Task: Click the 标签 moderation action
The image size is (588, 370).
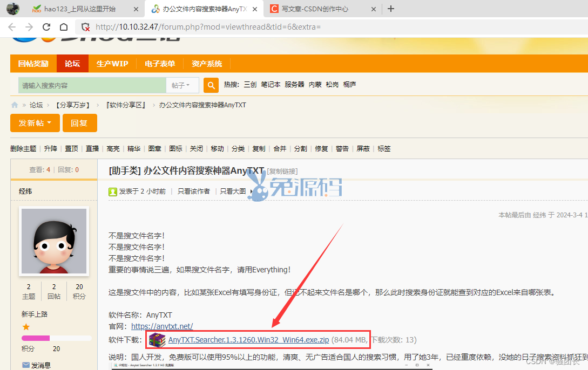Action: coord(384,149)
